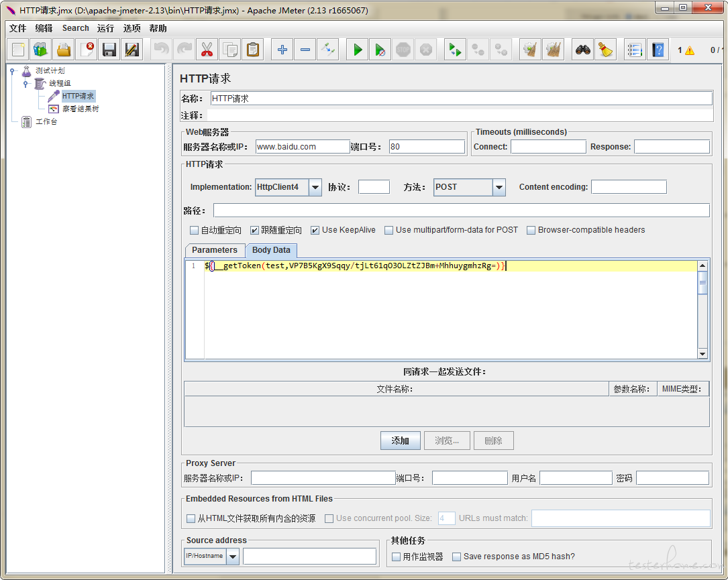The image size is (728, 580).
Task: Click the 添加 button
Action: tap(400, 441)
